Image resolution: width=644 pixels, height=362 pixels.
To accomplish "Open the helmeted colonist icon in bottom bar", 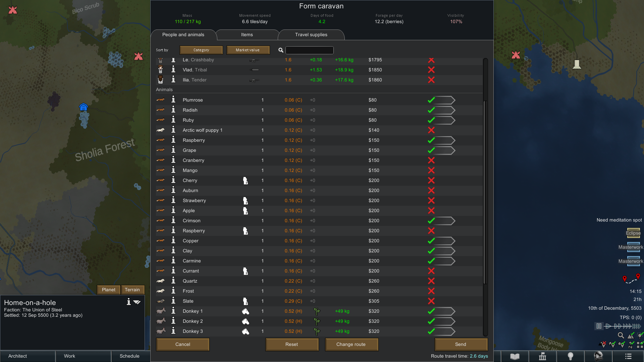I will pos(598,356).
